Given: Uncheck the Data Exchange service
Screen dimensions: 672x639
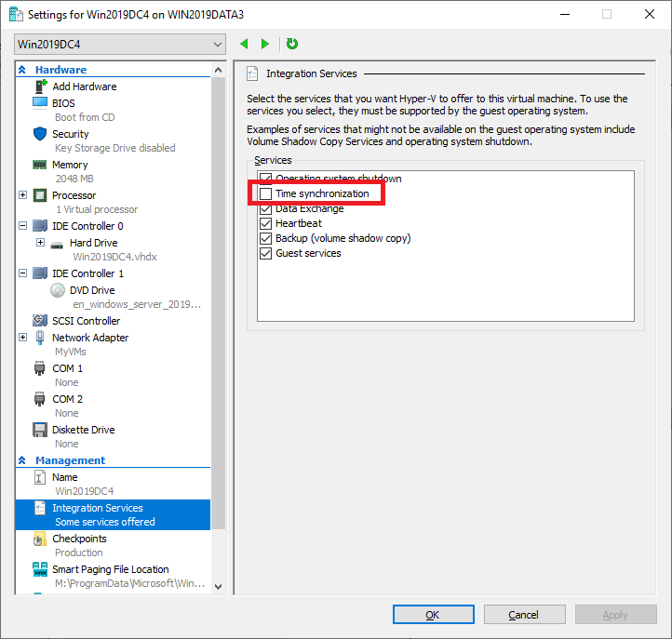Looking at the screenshot, I should 265,208.
